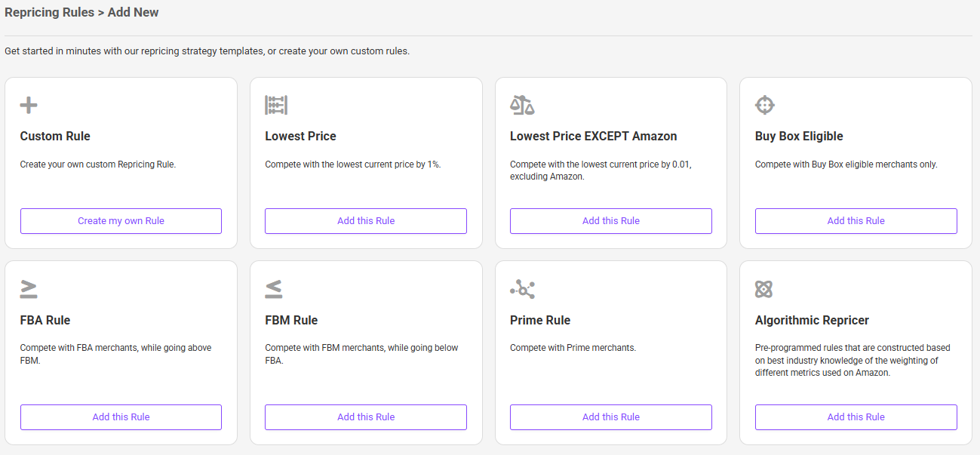Select the Custom Rule card title

point(55,137)
